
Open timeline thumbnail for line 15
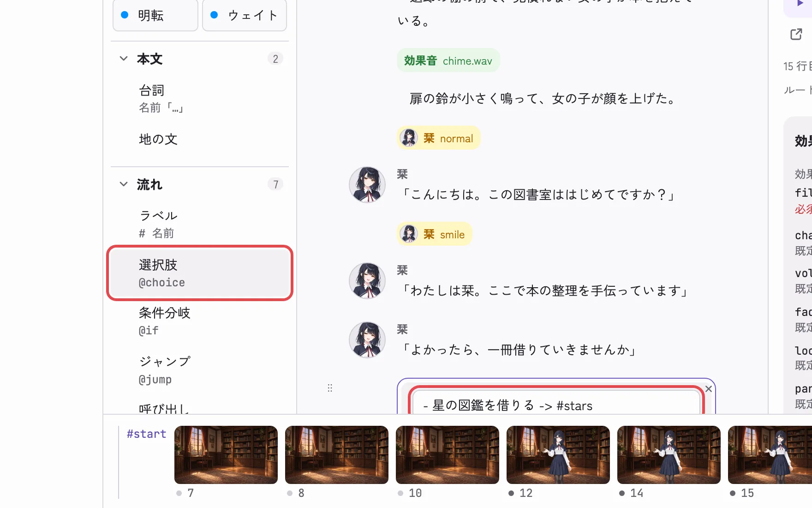pos(770,455)
